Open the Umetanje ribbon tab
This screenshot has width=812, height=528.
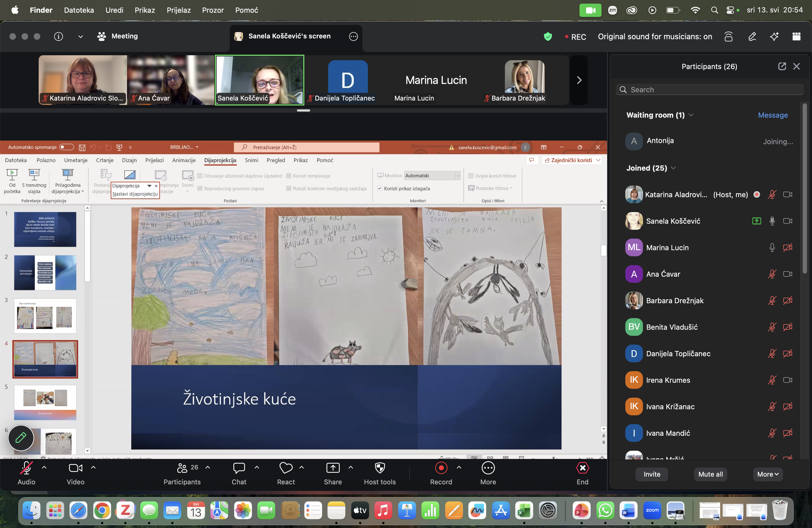[x=76, y=160]
